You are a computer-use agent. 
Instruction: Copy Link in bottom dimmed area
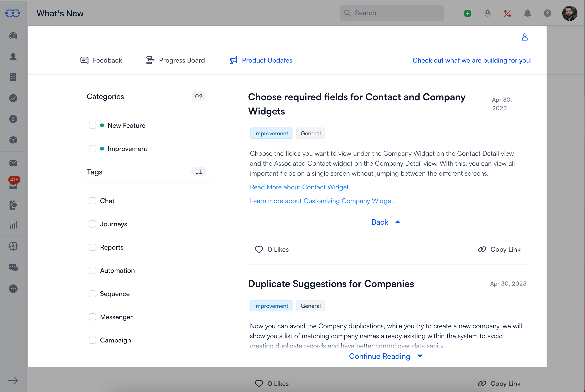point(499,383)
